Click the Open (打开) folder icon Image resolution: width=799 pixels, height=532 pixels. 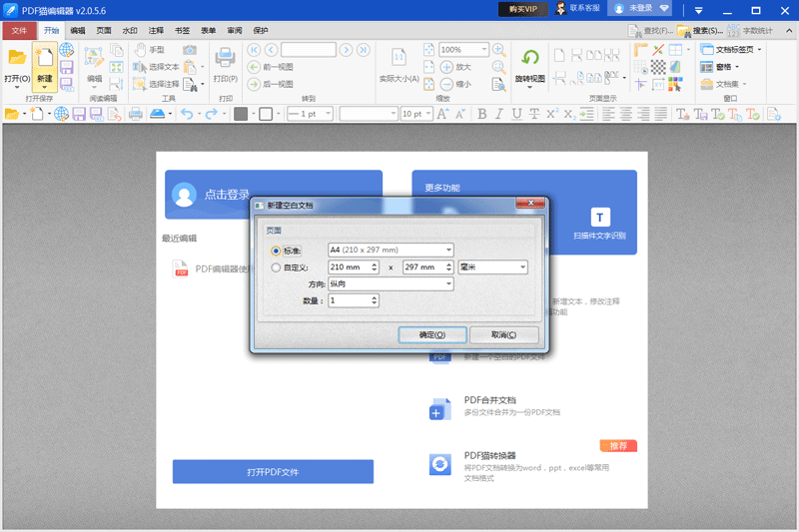point(17,58)
